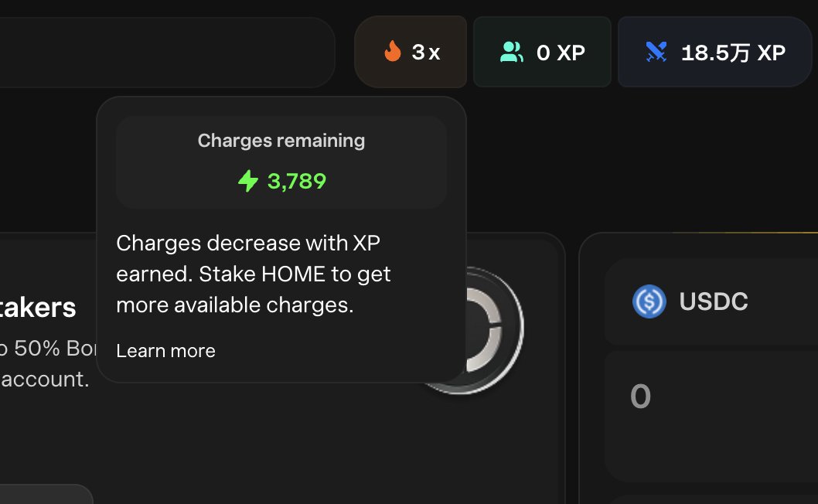The image size is (818, 504).
Task: Click the 3,789 charges count
Action: 297,182
